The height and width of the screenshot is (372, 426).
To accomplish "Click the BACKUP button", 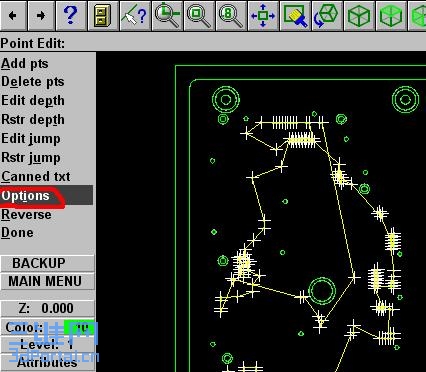I will click(47, 263).
